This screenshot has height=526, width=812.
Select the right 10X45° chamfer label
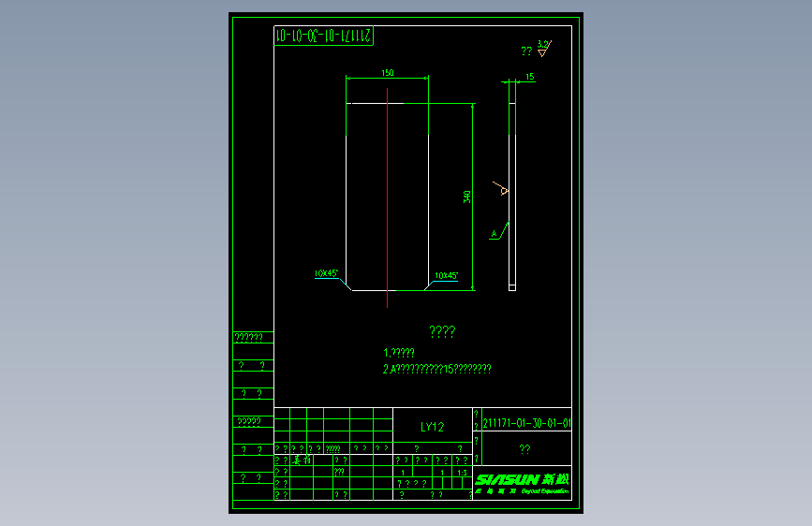pos(447,276)
